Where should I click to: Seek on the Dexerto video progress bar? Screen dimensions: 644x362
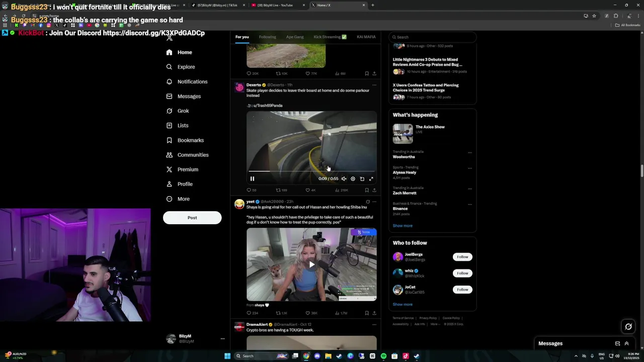pos(311,171)
